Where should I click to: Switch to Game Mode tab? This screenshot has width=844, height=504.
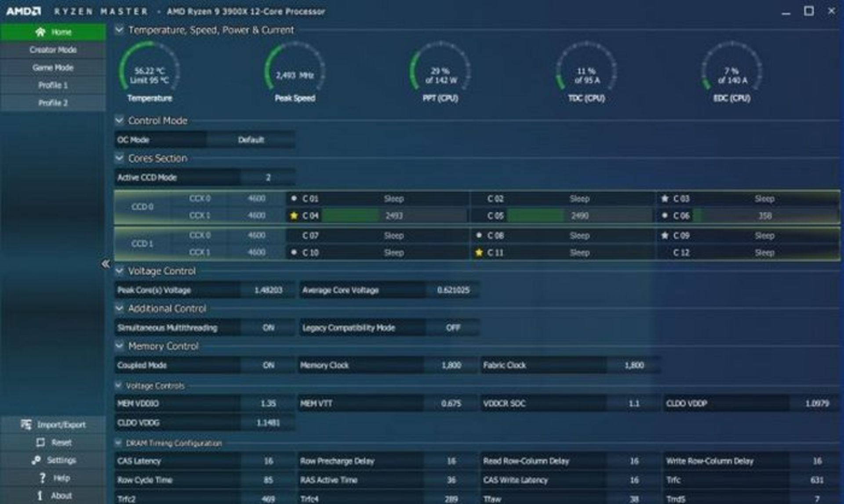click(53, 68)
